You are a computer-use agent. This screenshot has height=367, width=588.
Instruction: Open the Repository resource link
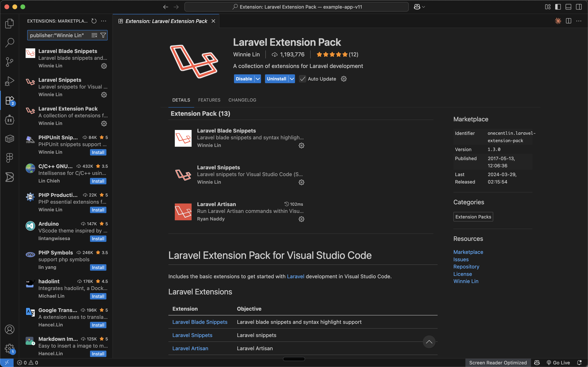[466, 267]
